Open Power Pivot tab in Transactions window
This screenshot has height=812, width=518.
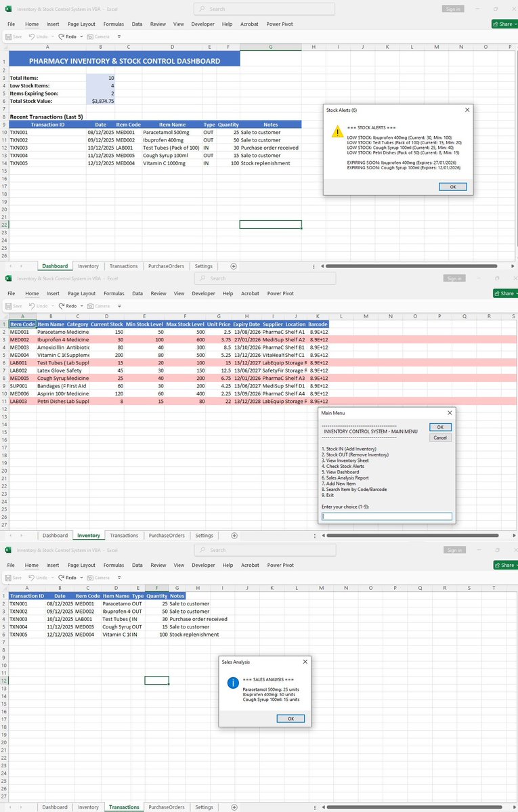[x=280, y=565]
